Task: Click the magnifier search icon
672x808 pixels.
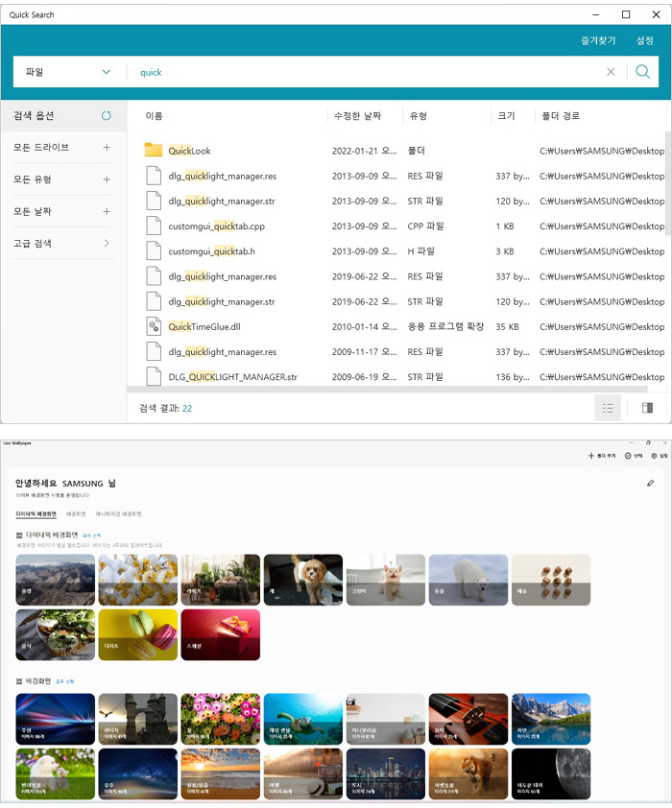Action: coord(642,72)
